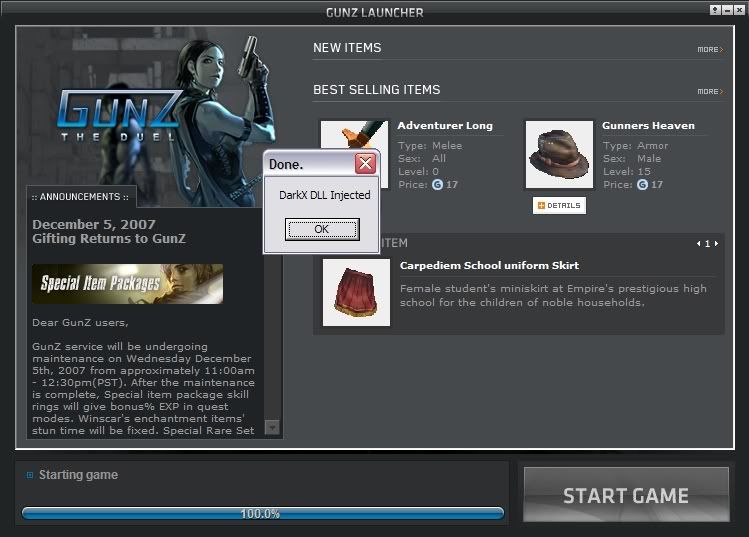Close the Done dialog with the red X

point(365,164)
